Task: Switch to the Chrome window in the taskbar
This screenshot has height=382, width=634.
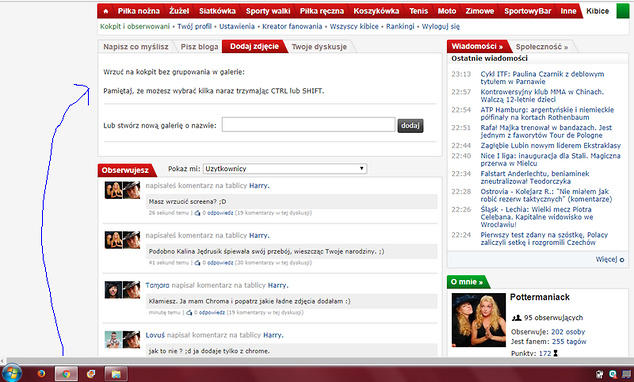Action: point(66,374)
